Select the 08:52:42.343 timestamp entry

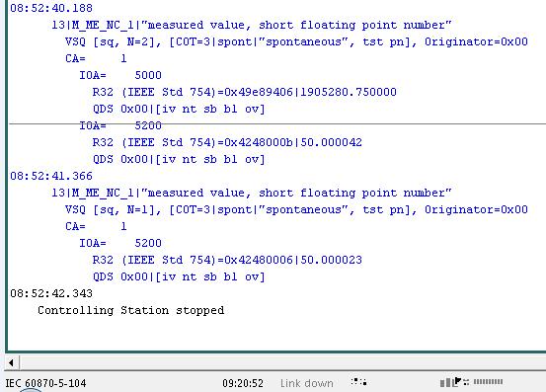[51, 293]
